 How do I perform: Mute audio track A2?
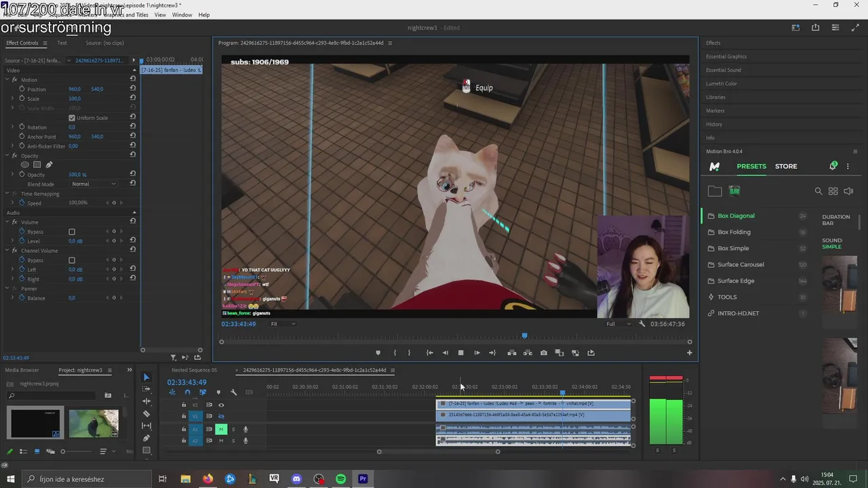(221, 441)
